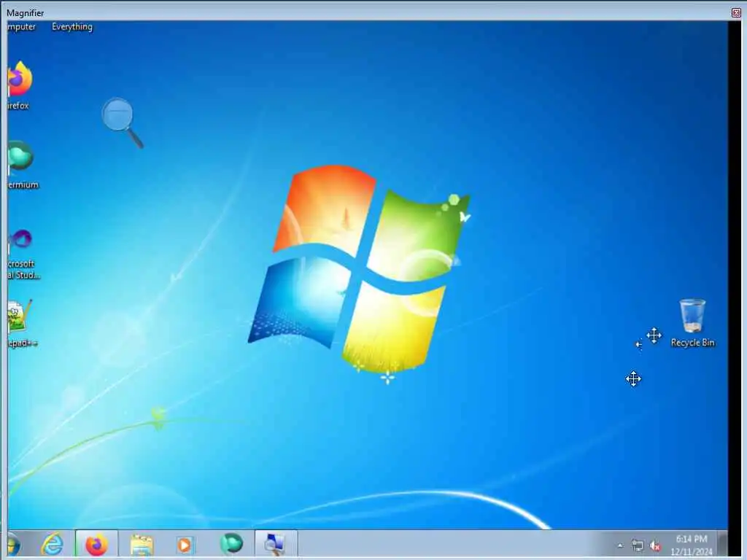Viewport: 747px width, 560px height.
Task: Close the Magnifier window
Action: click(735, 13)
